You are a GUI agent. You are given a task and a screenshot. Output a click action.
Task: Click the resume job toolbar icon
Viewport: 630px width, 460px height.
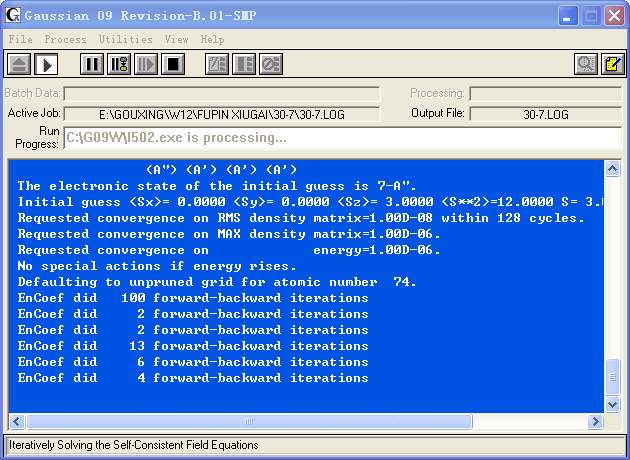[x=146, y=64]
